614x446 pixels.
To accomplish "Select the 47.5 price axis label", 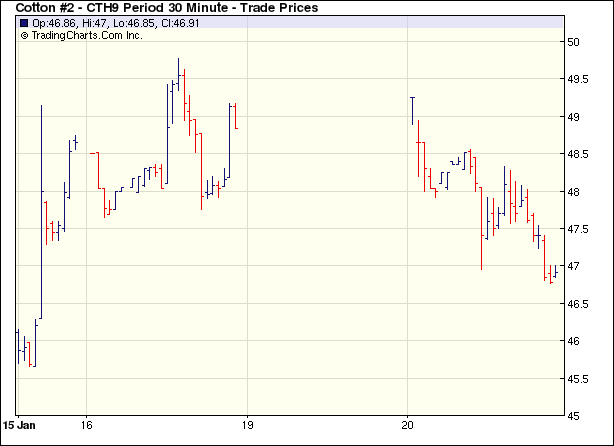I will [x=578, y=230].
